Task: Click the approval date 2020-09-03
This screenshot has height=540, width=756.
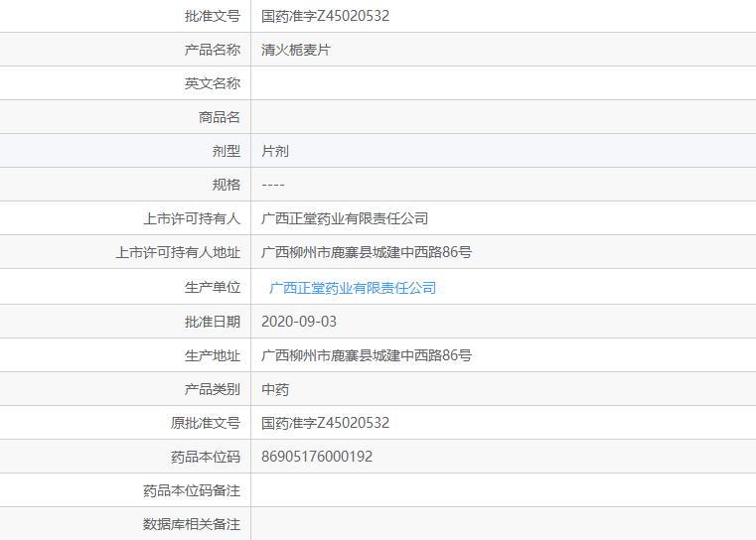Action: pos(299,322)
